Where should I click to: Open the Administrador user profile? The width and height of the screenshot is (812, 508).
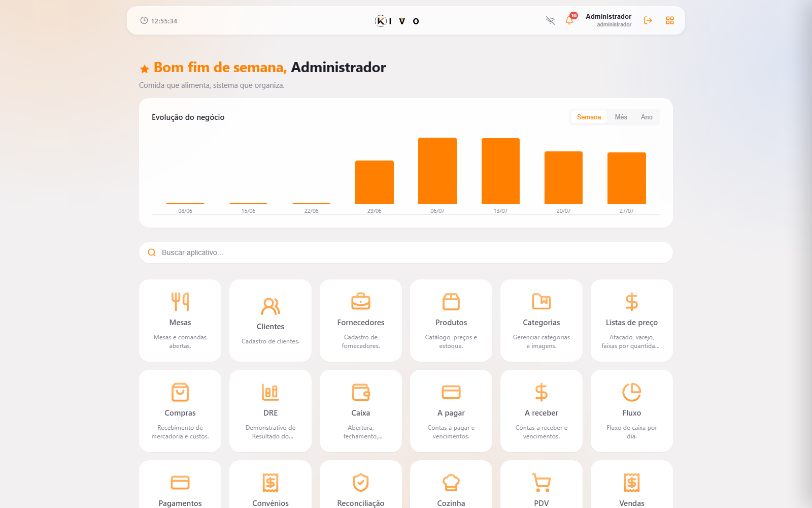(x=608, y=20)
